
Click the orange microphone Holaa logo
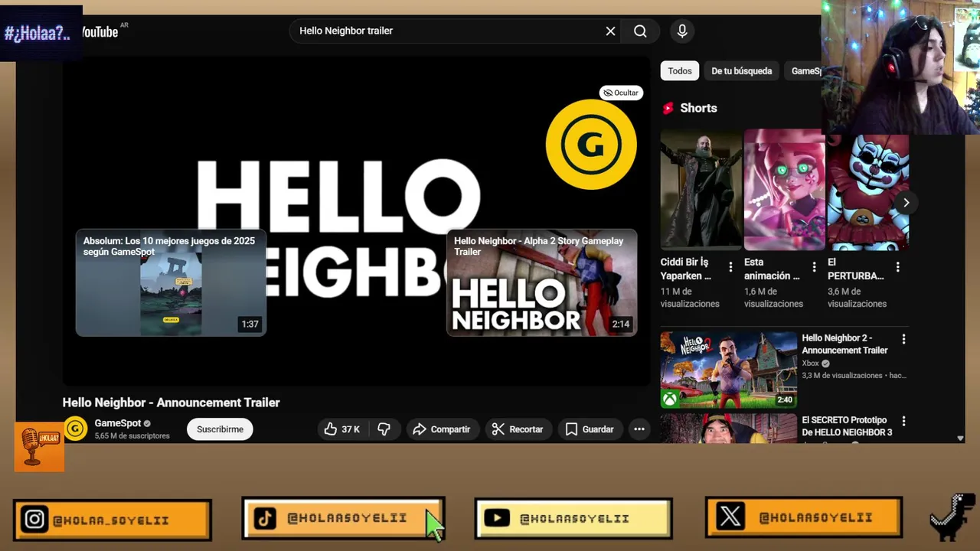tap(39, 448)
